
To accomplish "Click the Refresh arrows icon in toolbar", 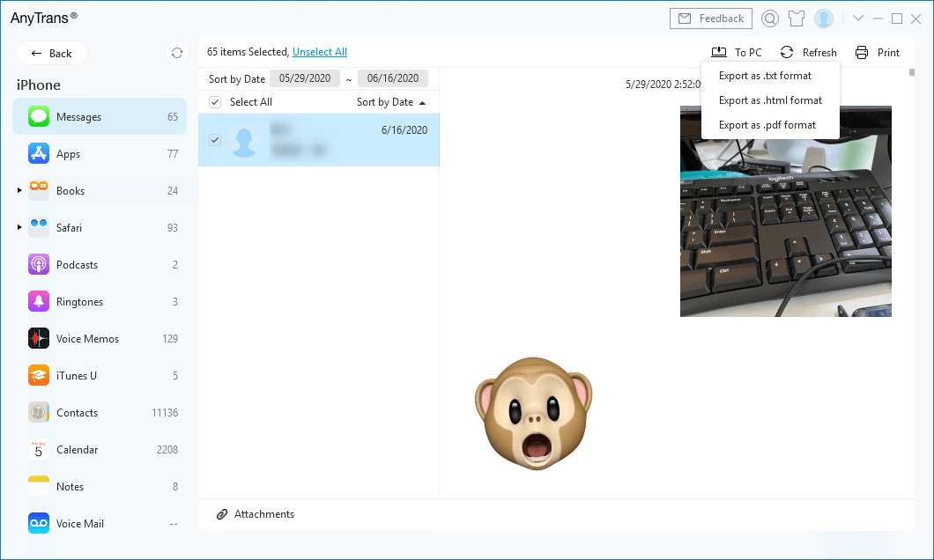I will click(787, 52).
